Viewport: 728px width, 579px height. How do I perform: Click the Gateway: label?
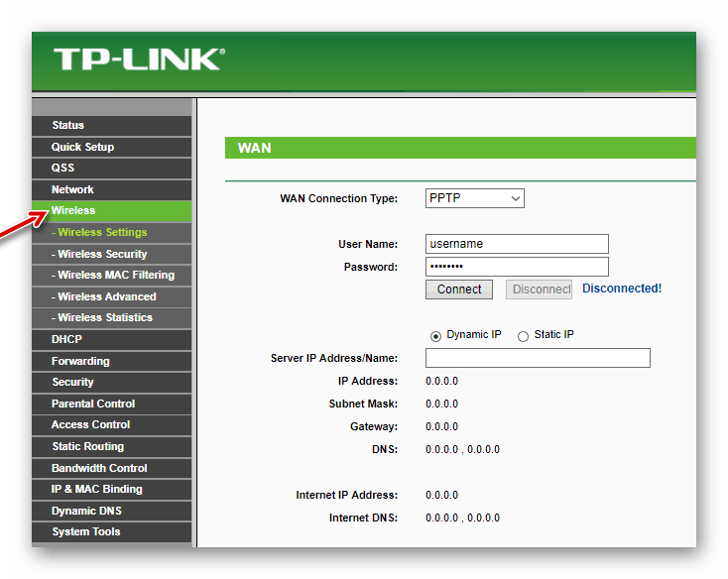[374, 427]
